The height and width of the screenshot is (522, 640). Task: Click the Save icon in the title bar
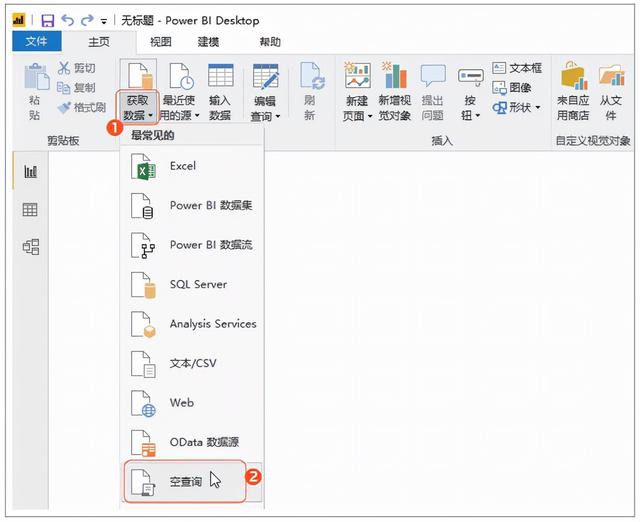48,20
